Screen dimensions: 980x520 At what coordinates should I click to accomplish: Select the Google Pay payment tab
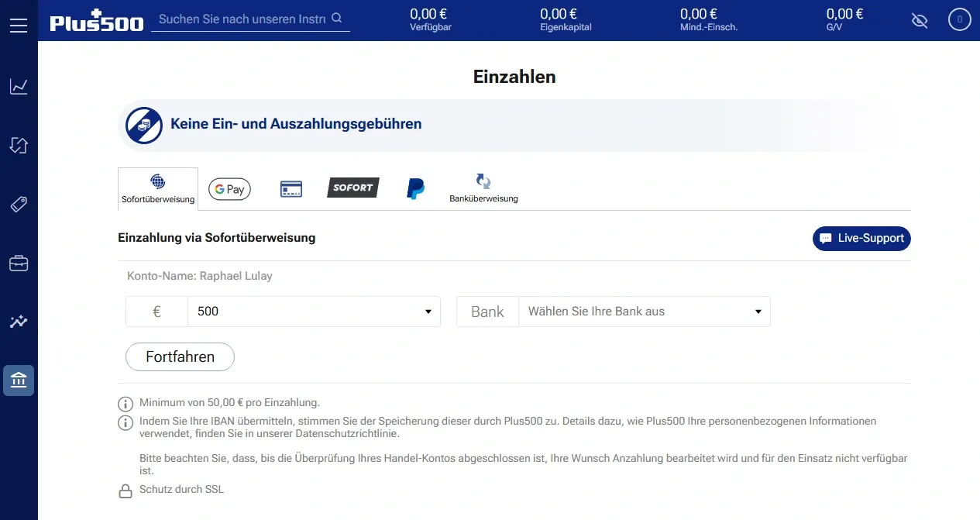[x=229, y=189]
